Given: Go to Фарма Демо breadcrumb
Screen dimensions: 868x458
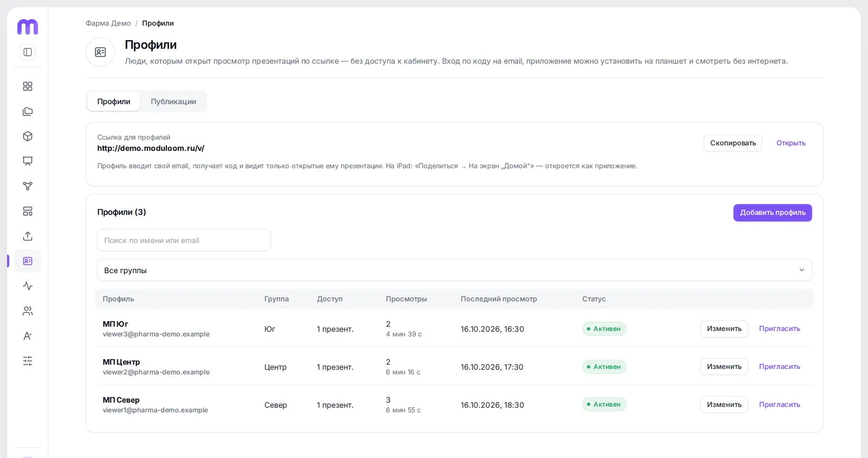Looking at the screenshot, I should point(108,23).
